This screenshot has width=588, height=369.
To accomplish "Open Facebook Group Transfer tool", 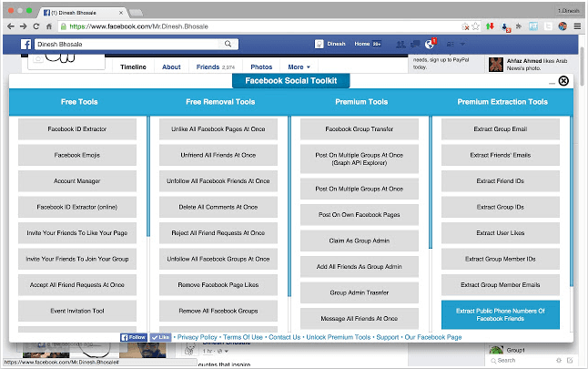I will pos(360,129).
